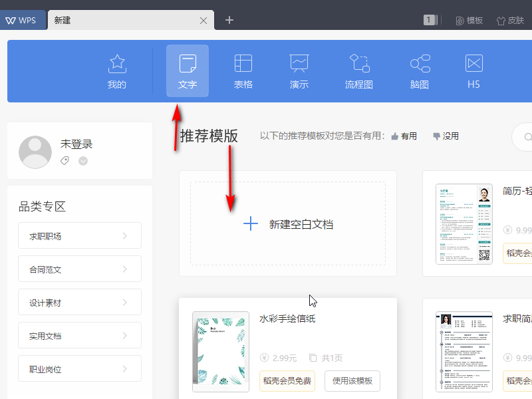Open the 皮肤 skins settings
The image size is (532, 399).
[x=511, y=21]
